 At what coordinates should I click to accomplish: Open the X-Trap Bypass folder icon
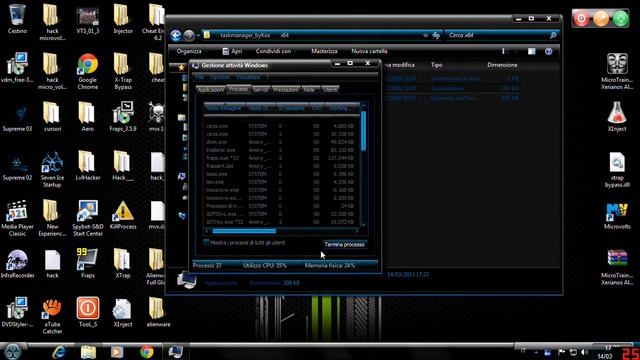[x=123, y=71]
